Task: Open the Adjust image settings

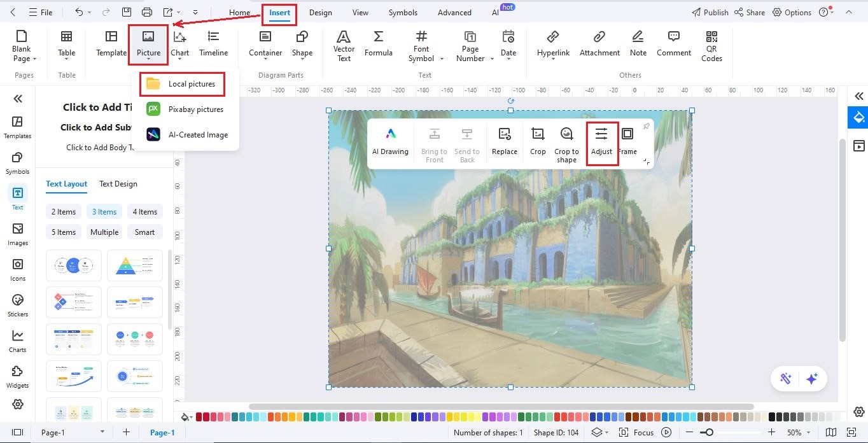Action: click(x=601, y=141)
